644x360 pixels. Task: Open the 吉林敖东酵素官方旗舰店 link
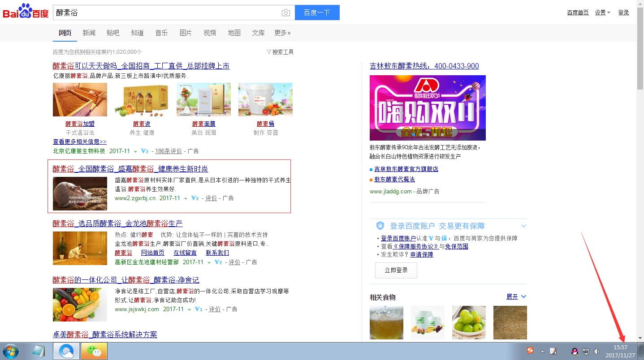[406, 169]
